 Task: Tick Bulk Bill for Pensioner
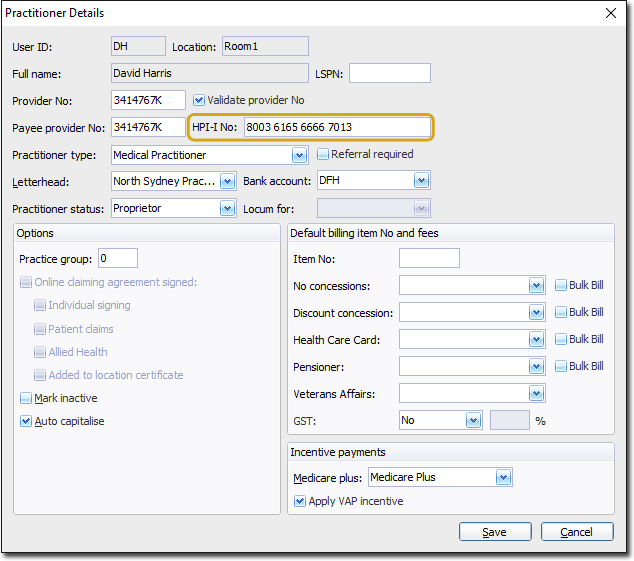[561, 366]
